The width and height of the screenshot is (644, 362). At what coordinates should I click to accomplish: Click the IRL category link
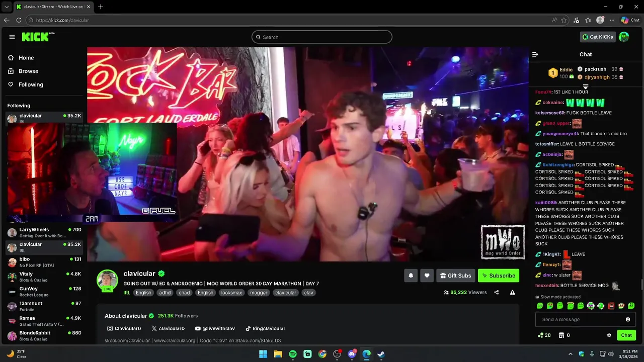click(x=127, y=293)
